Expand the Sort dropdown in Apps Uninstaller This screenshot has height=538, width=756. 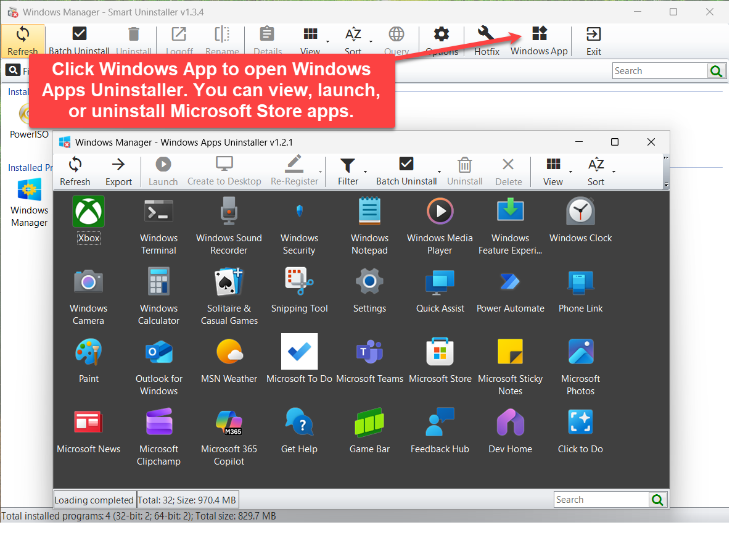coord(614,172)
